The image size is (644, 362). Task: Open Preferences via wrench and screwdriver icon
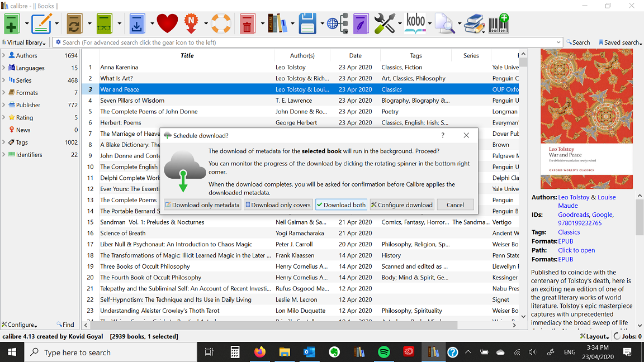[x=385, y=24]
